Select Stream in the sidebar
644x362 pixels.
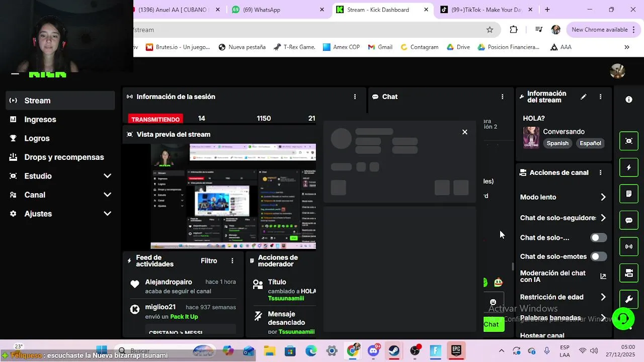point(60,101)
